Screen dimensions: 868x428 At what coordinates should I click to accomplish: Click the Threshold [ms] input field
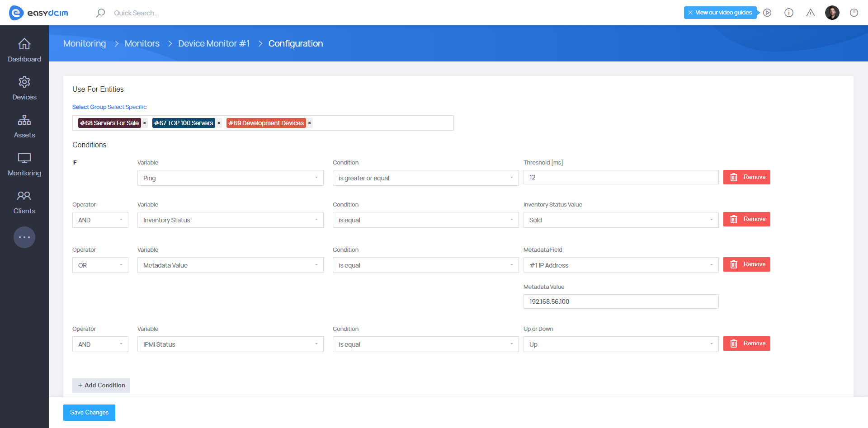coord(621,177)
